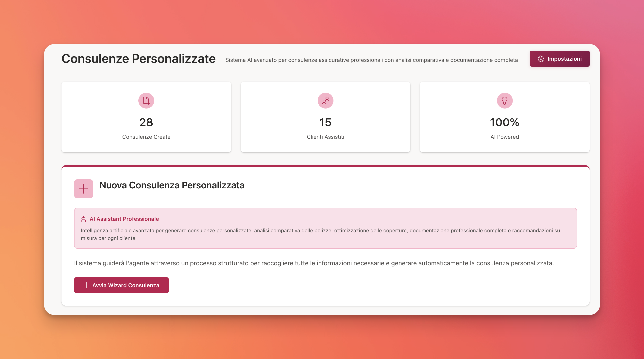Open Impostazioni
This screenshot has width=644, height=359.
tap(560, 58)
